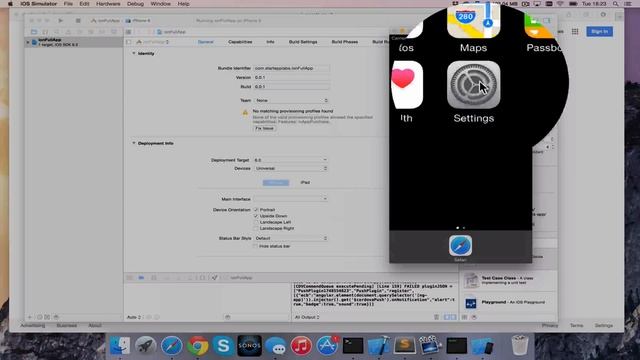The image size is (640, 360).
Task: Click the Fix Issue button
Action: 264,128
